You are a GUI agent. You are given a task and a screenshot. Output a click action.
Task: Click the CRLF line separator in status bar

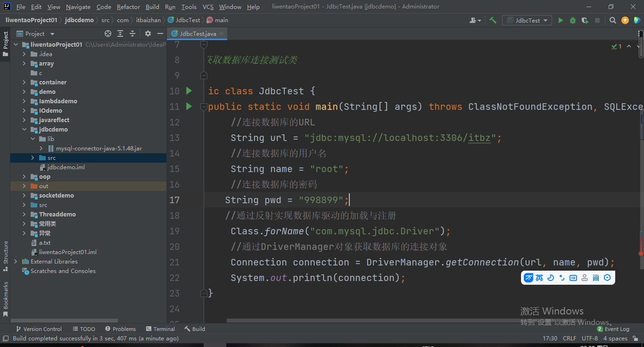tap(570, 338)
